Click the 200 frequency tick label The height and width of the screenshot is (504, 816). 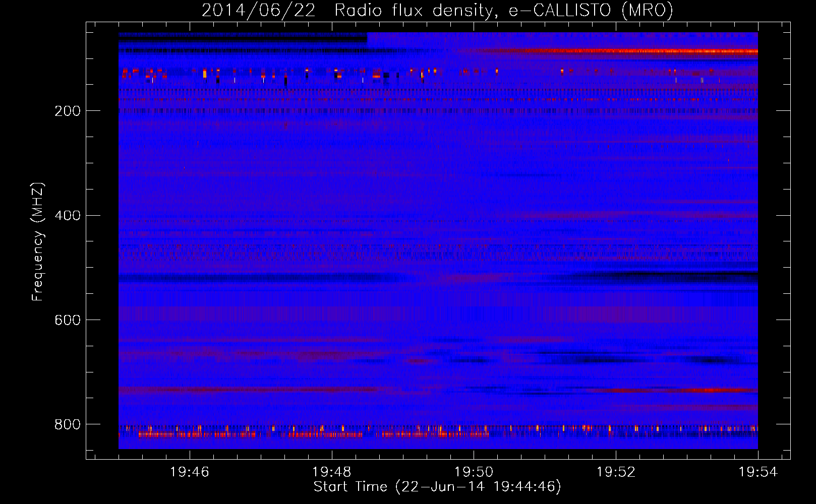tap(67, 111)
